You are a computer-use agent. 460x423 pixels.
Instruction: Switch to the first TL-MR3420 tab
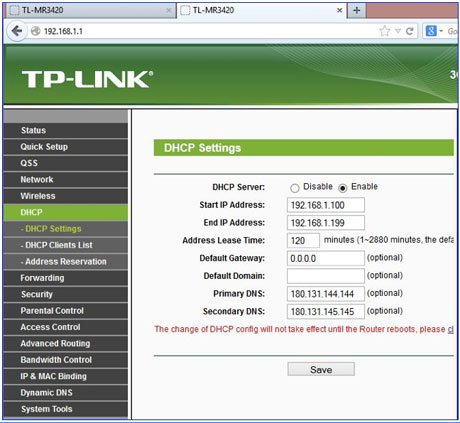[90, 10]
